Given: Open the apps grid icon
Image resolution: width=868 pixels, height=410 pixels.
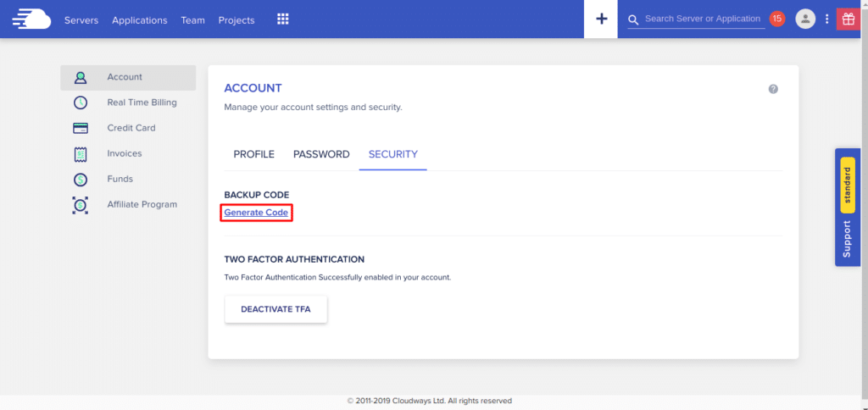Looking at the screenshot, I should pyautogui.click(x=283, y=19).
